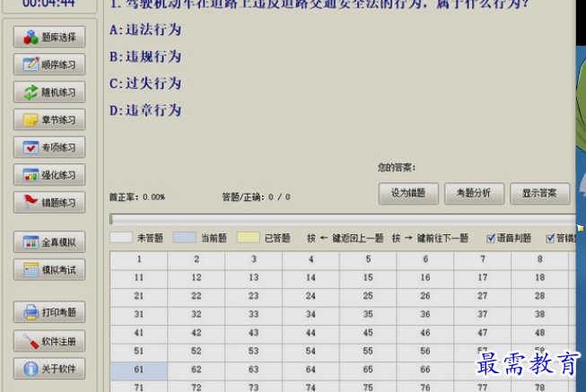The width and height of the screenshot is (586, 392).
Task: Jump to question 78 cell
Action: coord(539,387)
